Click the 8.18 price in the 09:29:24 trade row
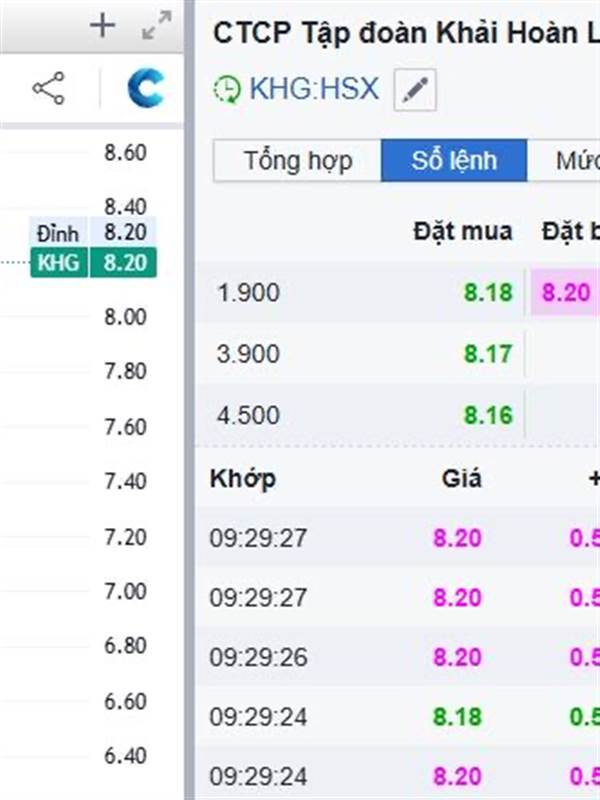 tap(457, 717)
